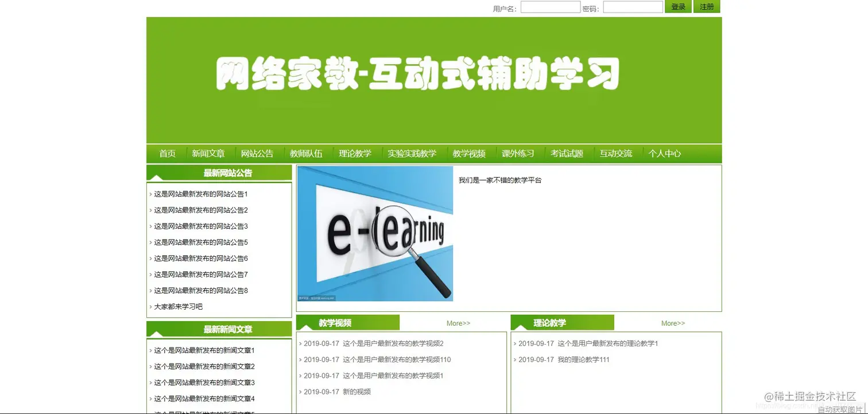Open video 新的视频 dated 2019-09-17

[x=336, y=392]
